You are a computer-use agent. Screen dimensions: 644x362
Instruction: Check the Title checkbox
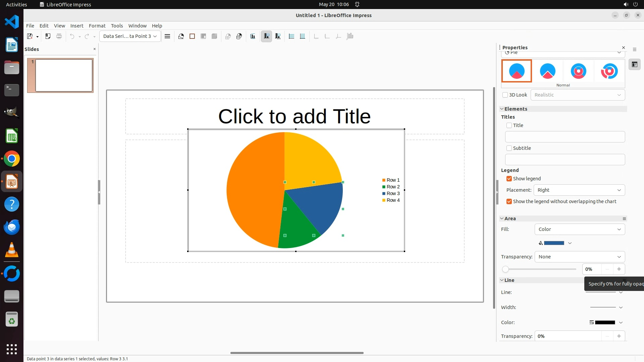coord(509,125)
